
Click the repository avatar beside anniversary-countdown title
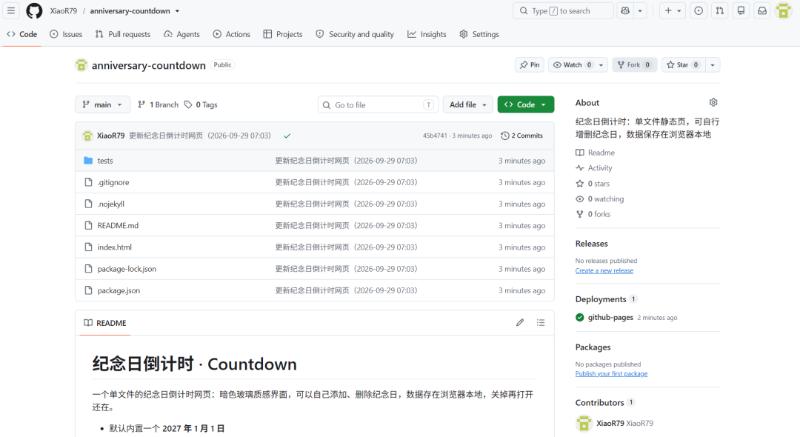(x=81, y=65)
